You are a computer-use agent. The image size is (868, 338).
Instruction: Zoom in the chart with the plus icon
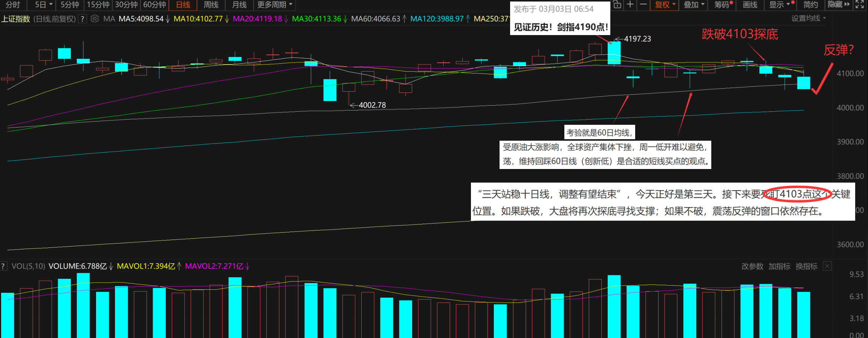coord(630,5)
